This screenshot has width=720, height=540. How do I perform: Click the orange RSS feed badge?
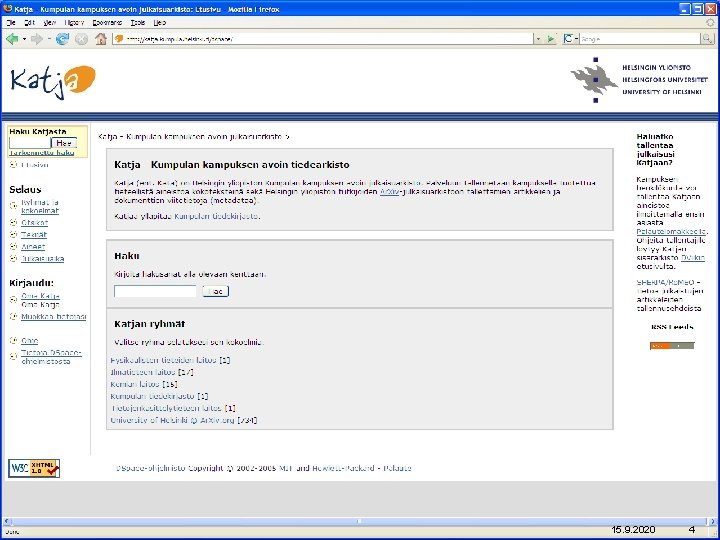coord(672,345)
